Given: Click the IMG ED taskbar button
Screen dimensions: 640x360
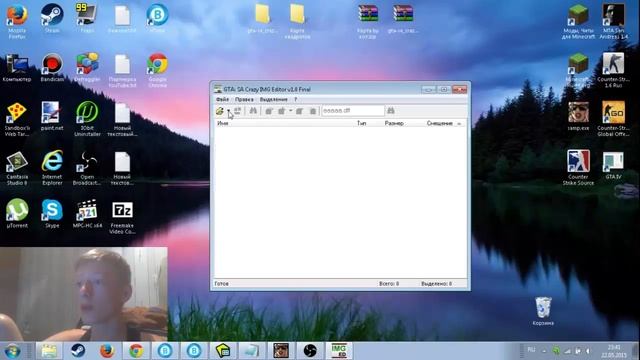Looking at the screenshot, I should [339, 351].
